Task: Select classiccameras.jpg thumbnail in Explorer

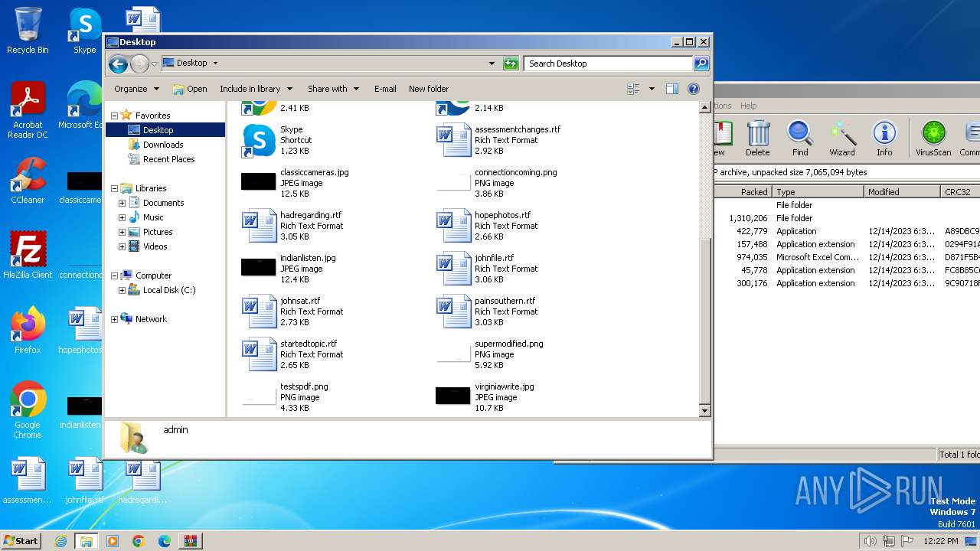Action: [x=259, y=181]
